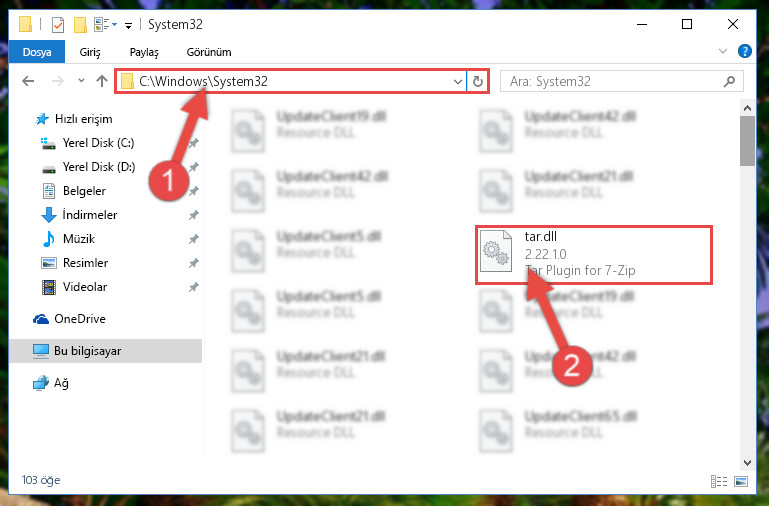The image size is (769, 506).
Task: Click the Properties icon in the quick access toolbar
Action: [58, 24]
